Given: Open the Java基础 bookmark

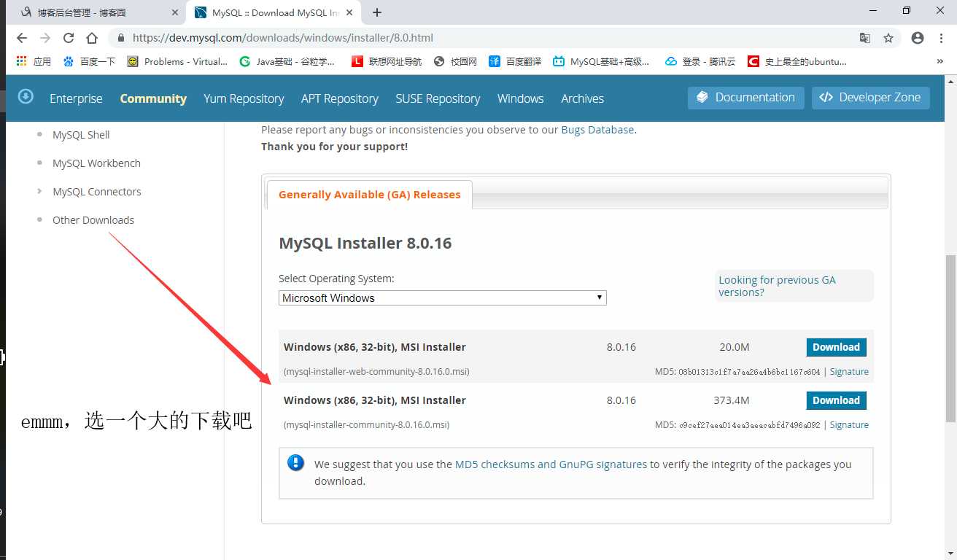Looking at the screenshot, I should click(287, 62).
